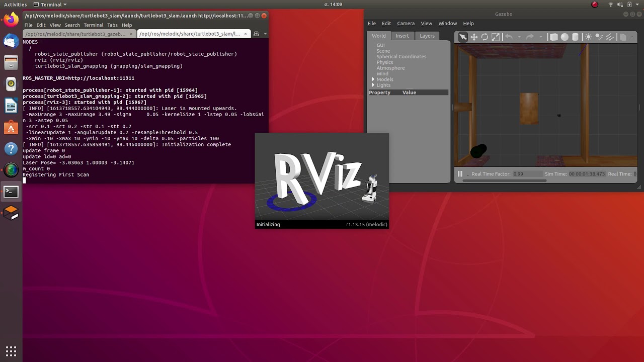Open Ubuntu Software from the dock

tap(11, 128)
